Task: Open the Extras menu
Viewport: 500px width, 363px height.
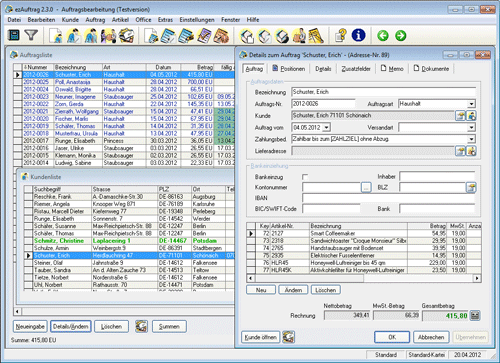Action: (165, 20)
